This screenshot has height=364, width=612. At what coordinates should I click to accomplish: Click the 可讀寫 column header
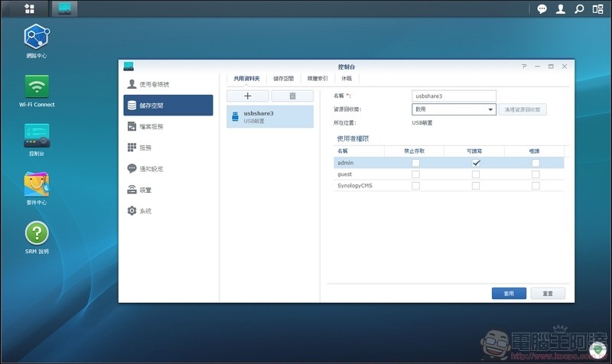click(474, 151)
